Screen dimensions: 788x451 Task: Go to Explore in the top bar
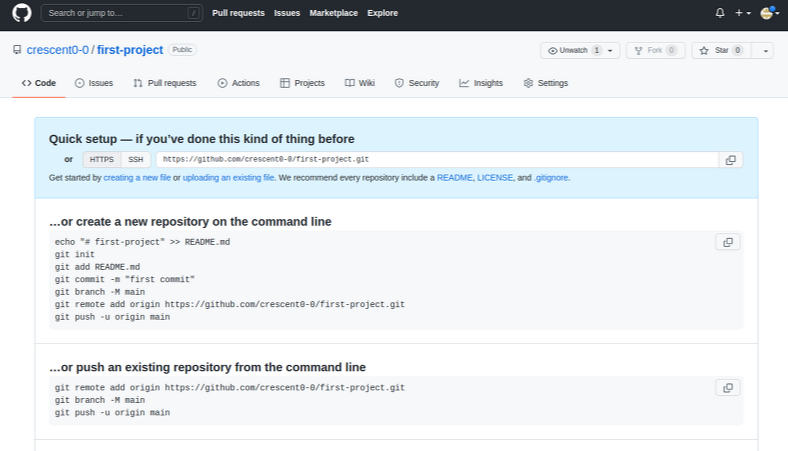click(x=382, y=13)
